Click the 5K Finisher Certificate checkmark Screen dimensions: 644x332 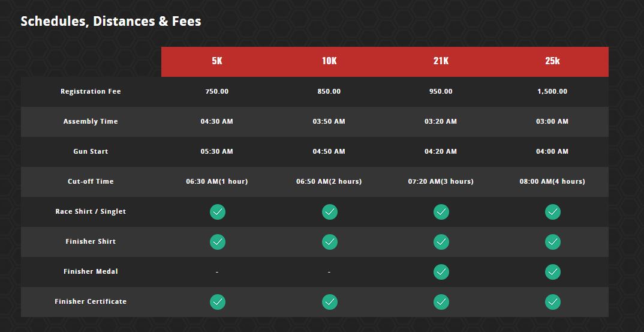point(218,302)
